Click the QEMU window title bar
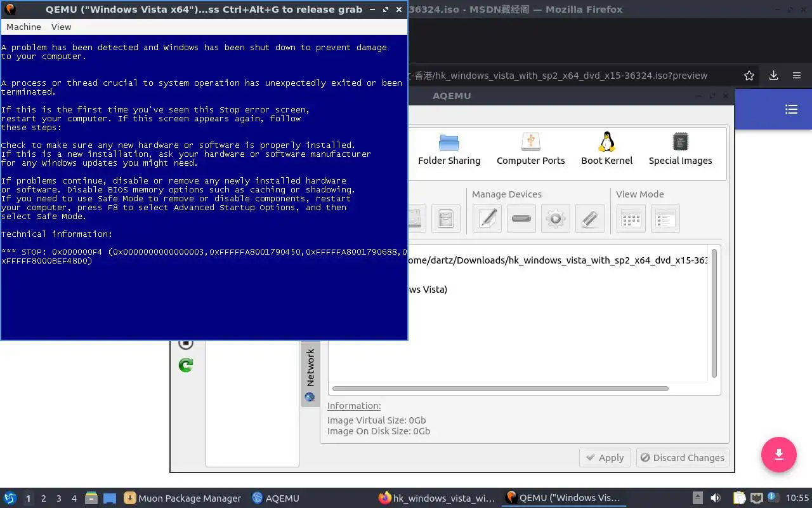This screenshot has height=508, width=812. [204, 10]
